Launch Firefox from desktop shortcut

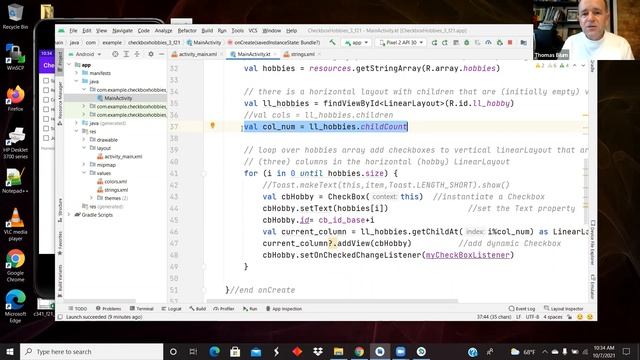15,98
